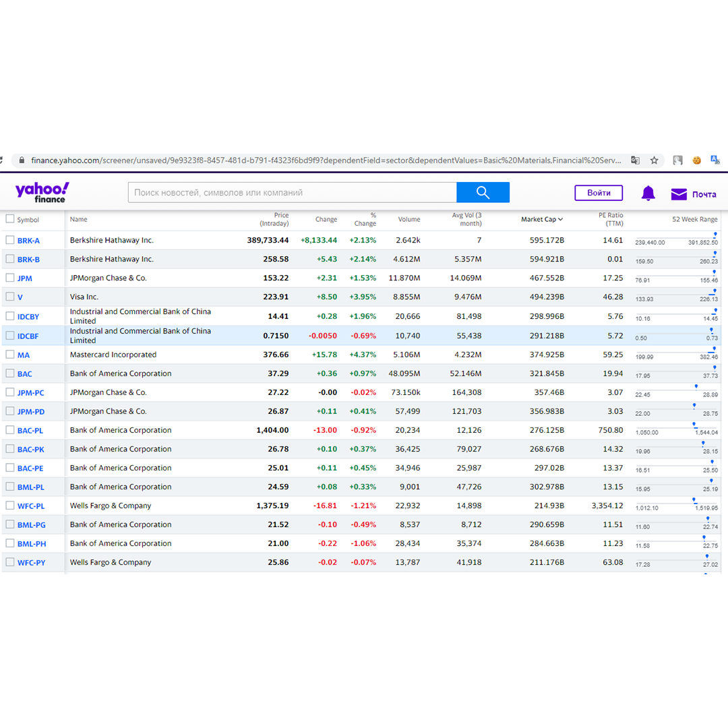Check the IDCBY row checkbox
The image size is (728, 728).
9,315
